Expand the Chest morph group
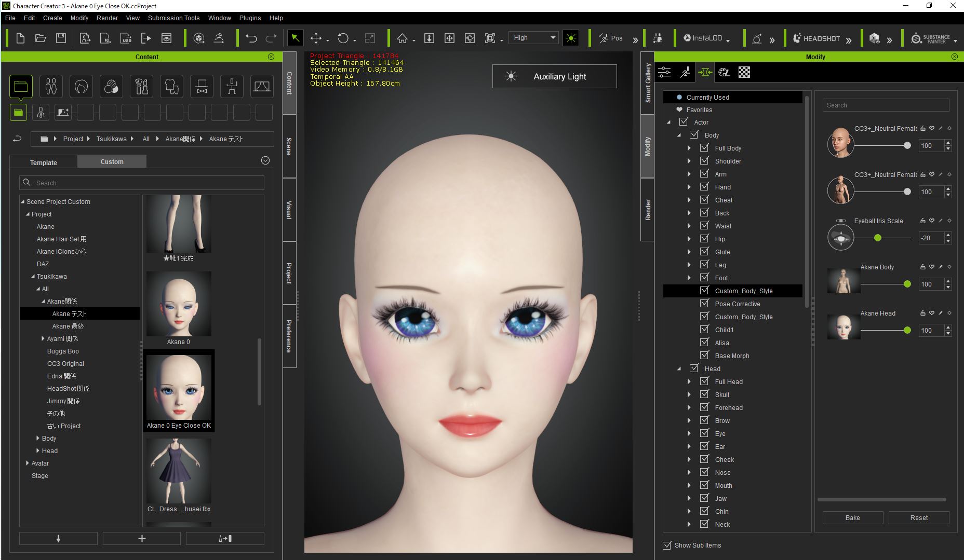This screenshot has height=560, width=964. 689,200
